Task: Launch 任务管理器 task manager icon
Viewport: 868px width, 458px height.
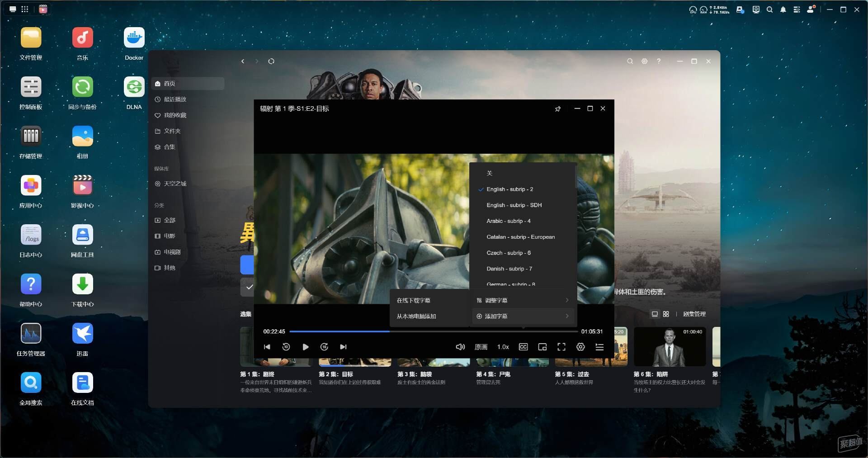Action: [x=31, y=334]
